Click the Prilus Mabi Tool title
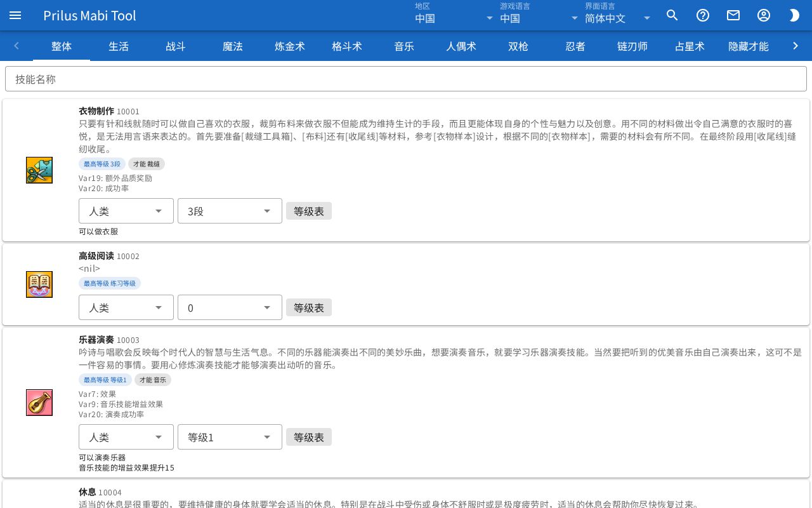Screen dimensions: 812x508 coord(90,15)
